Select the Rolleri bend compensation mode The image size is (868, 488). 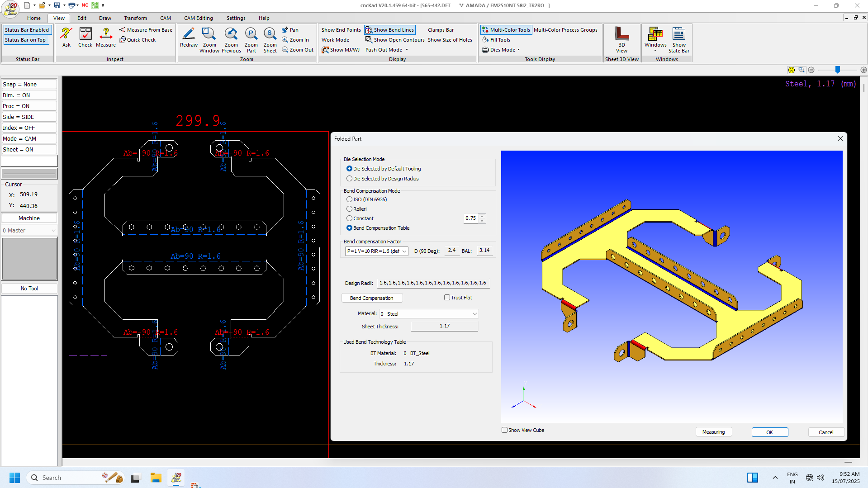349,208
